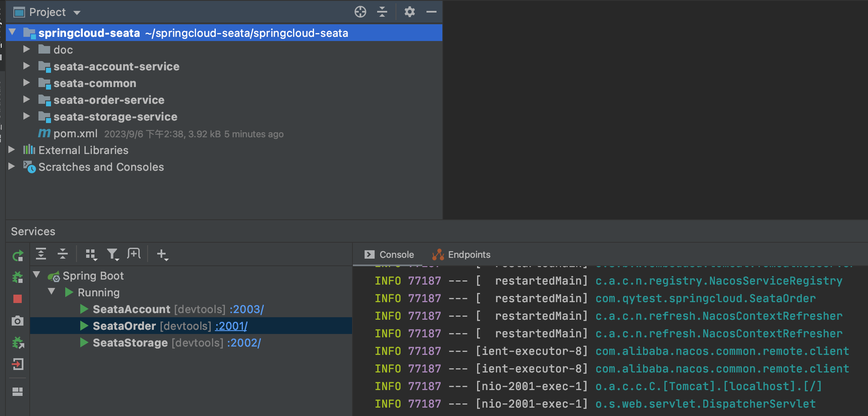
Task: Click the exit/logout arrow icon in Services
Action: click(x=18, y=364)
